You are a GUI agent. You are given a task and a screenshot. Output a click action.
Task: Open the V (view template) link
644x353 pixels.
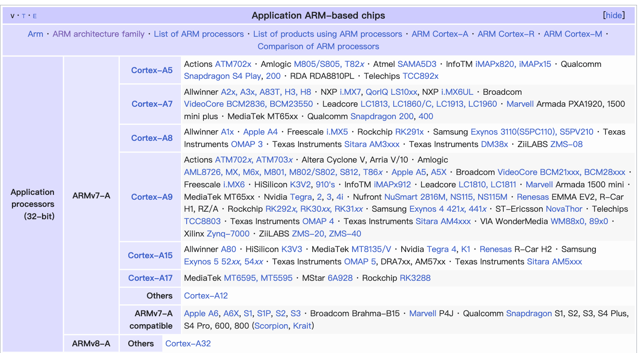[12, 16]
